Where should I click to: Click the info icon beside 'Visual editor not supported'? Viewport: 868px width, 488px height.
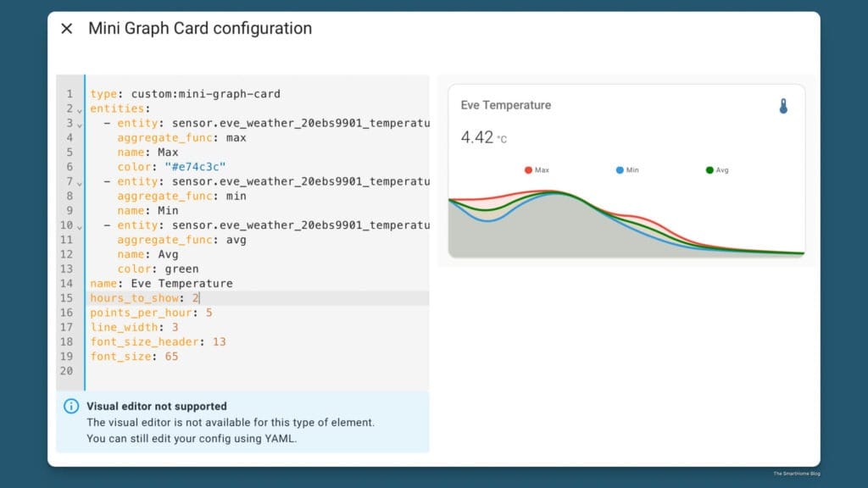[70, 406]
